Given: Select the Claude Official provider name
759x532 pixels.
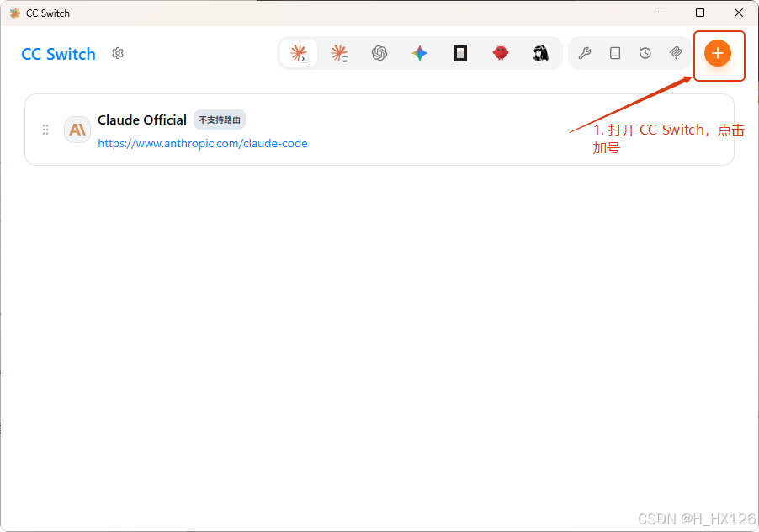Looking at the screenshot, I should [x=142, y=120].
